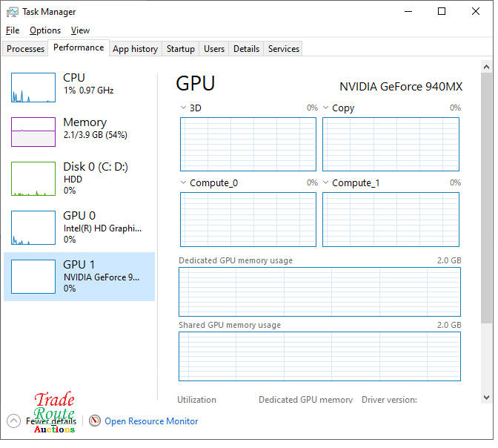Open the Compute_0 engine dropdown
Screen dimensions: 498x448
point(184,183)
